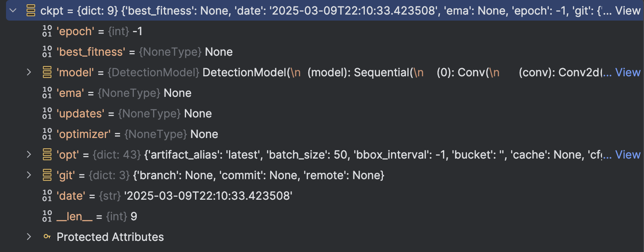The width and height of the screenshot is (644, 252).
Task: Click the dict icon beside 'git' entry
Action: coord(47,175)
